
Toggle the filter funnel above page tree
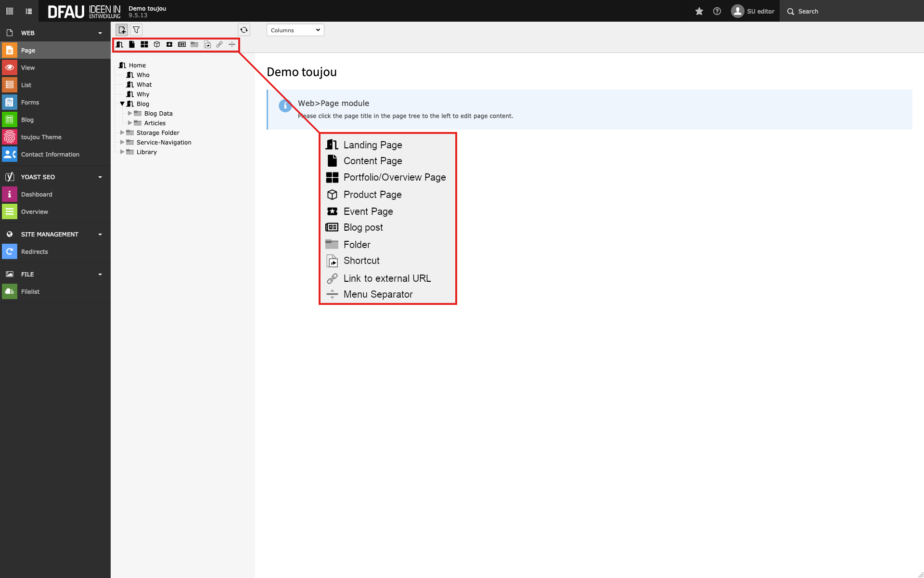[136, 30]
